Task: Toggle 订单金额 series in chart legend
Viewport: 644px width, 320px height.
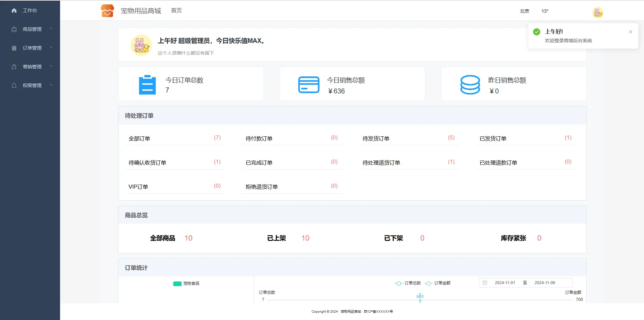Action: [x=438, y=283]
